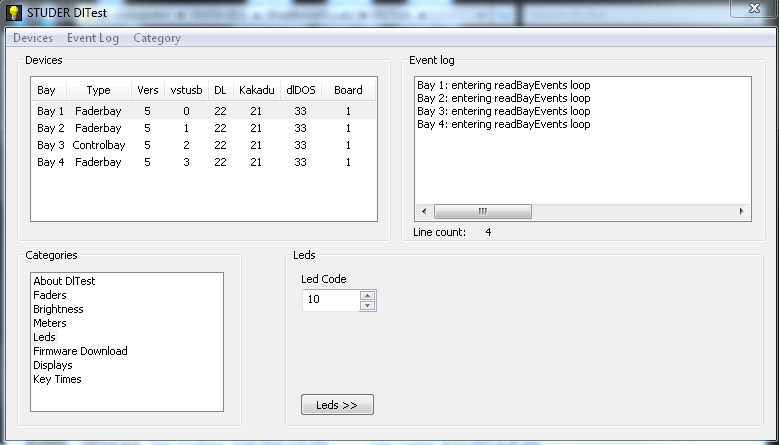
Task: Click the event log horizontal scrollbar thumb
Action: 482,211
